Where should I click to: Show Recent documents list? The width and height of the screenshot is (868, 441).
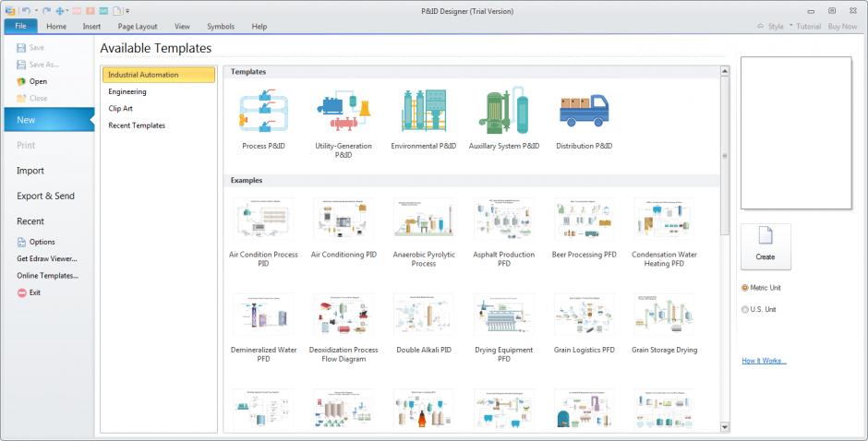tap(30, 221)
